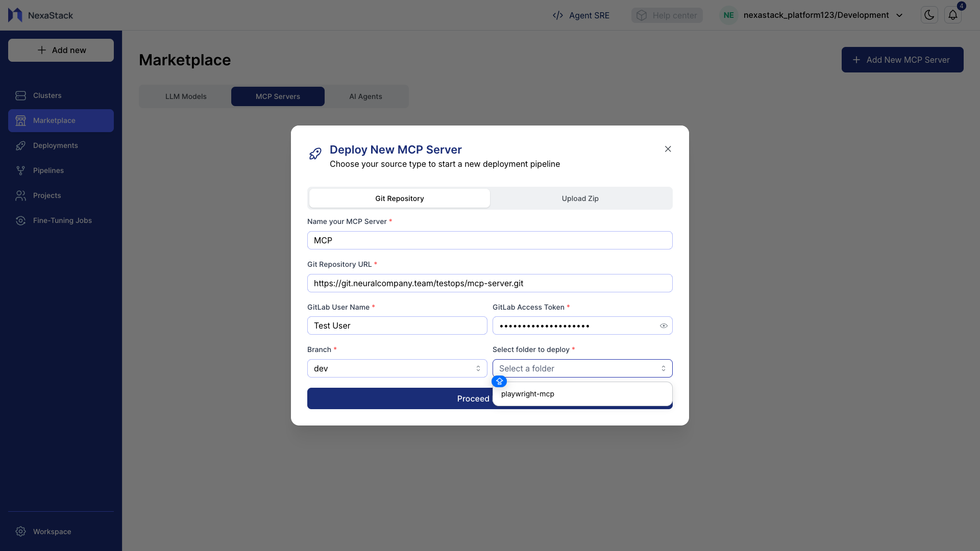980x551 pixels.
Task: Click the Add New MCP Server button
Action: point(902,60)
